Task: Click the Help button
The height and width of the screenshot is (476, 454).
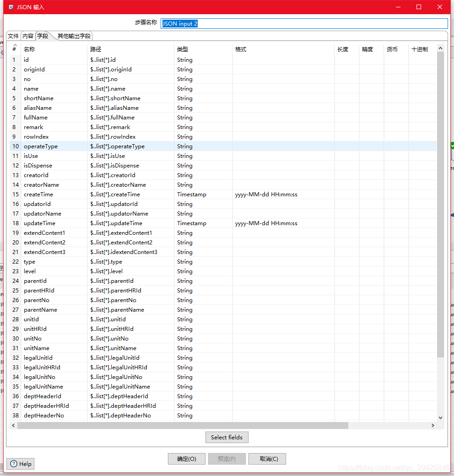Action: click(x=20, y=464)
